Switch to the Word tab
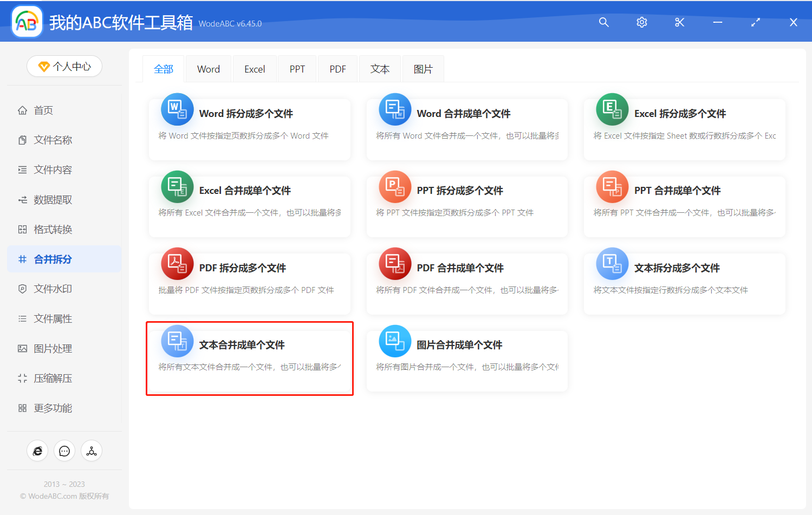 click(x=208, y=69)
